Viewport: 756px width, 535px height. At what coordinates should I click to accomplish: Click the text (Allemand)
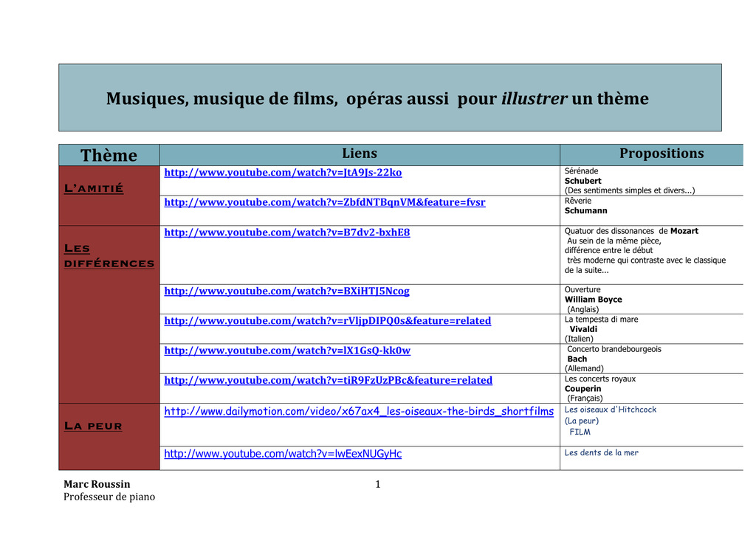tap(584, 369)
